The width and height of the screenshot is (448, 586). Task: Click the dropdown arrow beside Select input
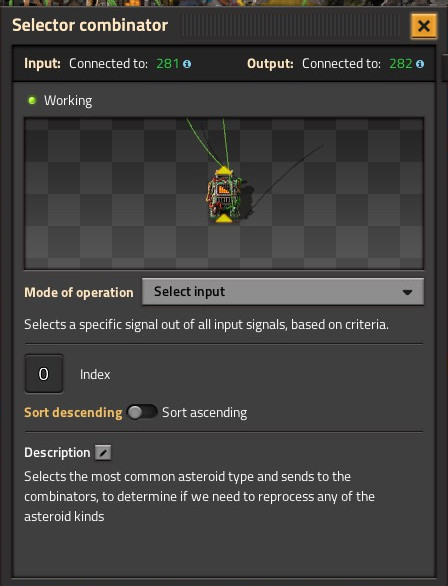[407, 292]
